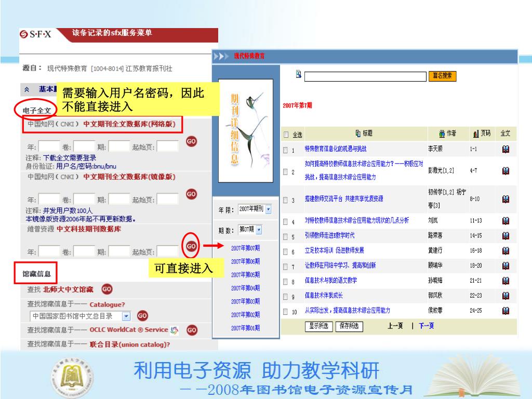This screenshot has height=399, width=532.
Task: Open 中文科技期刊数据库 link
Action: [89, 229]
